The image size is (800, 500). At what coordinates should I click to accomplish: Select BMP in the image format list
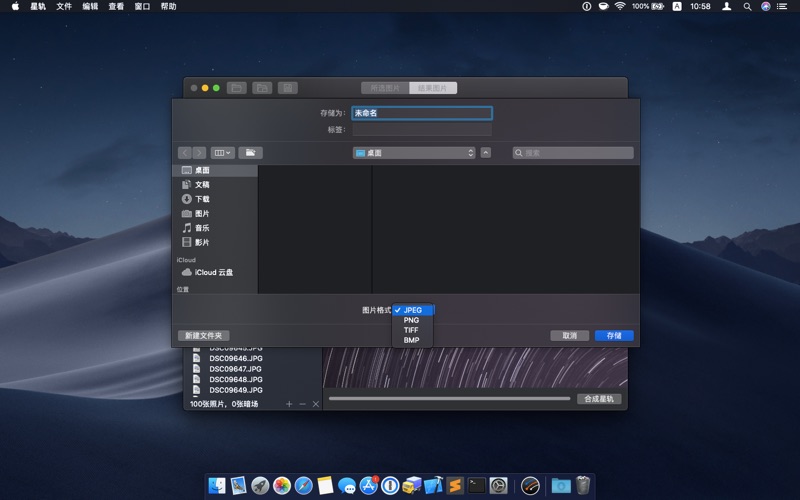(x=411, y=340)
